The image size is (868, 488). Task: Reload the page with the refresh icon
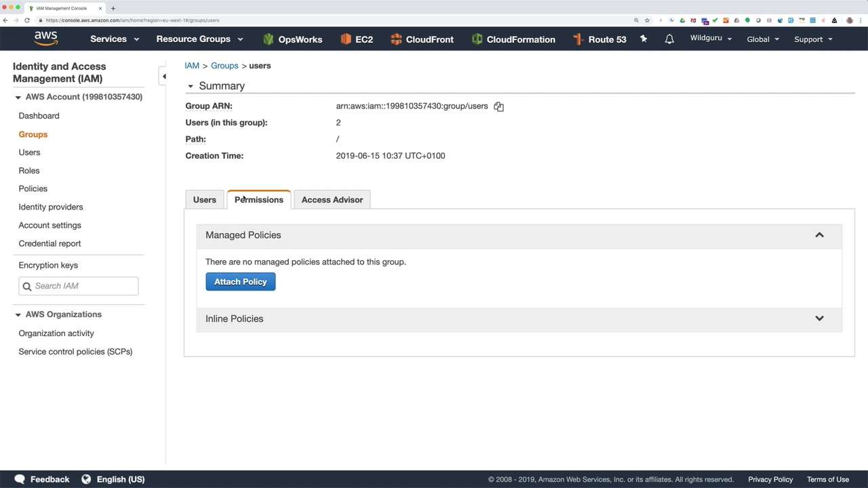point(27,20)
